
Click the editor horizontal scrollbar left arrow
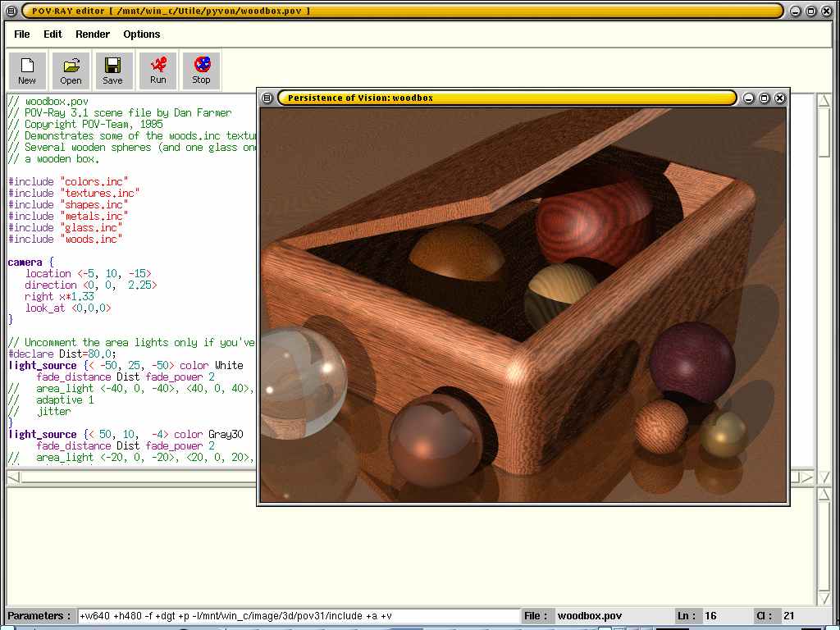[14, 477]
